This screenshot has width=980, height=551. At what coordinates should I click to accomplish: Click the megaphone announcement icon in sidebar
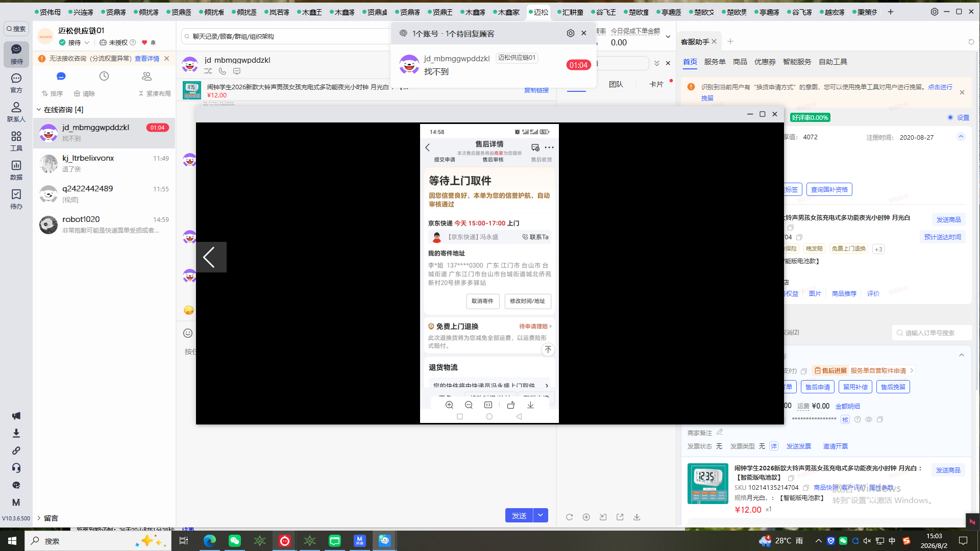point(16,416)
